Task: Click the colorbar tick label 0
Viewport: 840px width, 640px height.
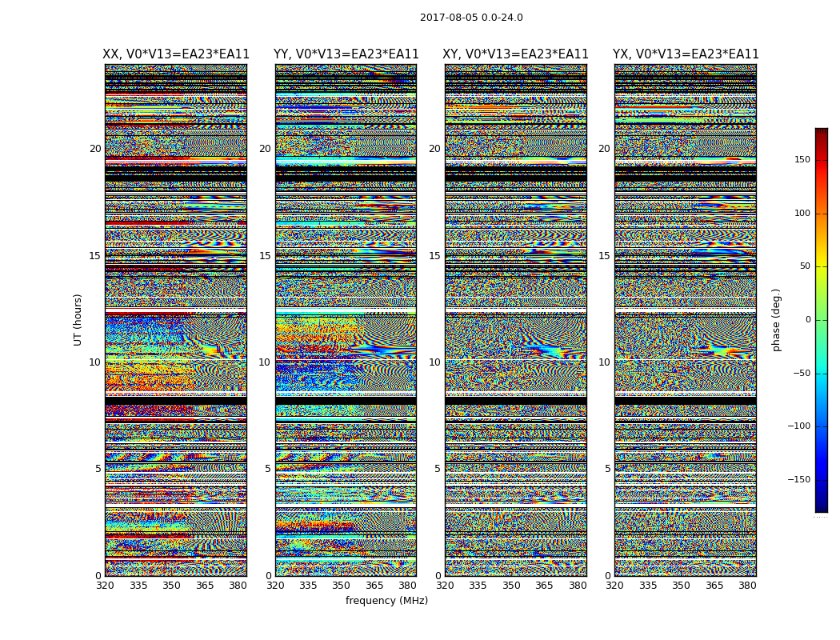Action: [x=807, y=320]
